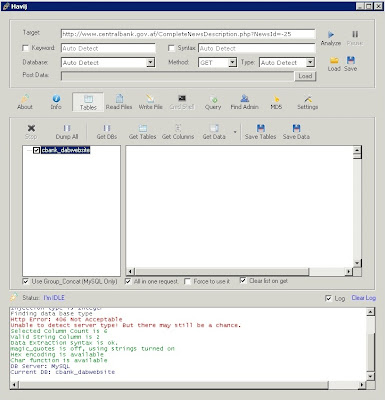The width and height of the screenshot is (385, 400).
Task: Click the Havij title bar icon
Action: 6,6
